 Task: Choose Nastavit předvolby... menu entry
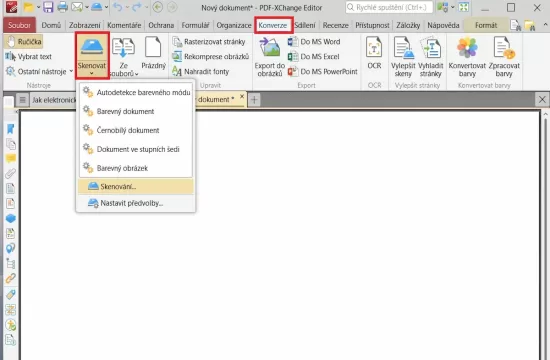136,203
